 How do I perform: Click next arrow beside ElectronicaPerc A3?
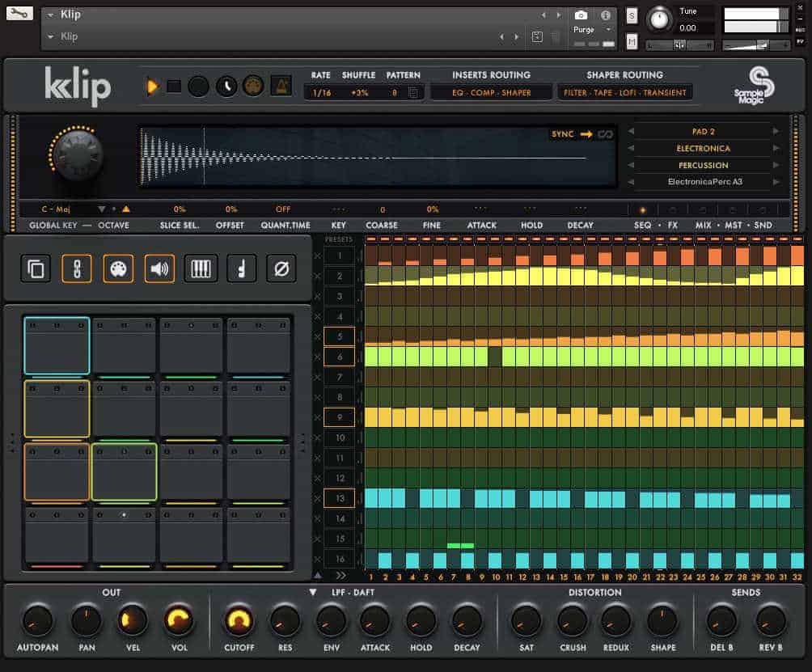click(x=776, y=182)
